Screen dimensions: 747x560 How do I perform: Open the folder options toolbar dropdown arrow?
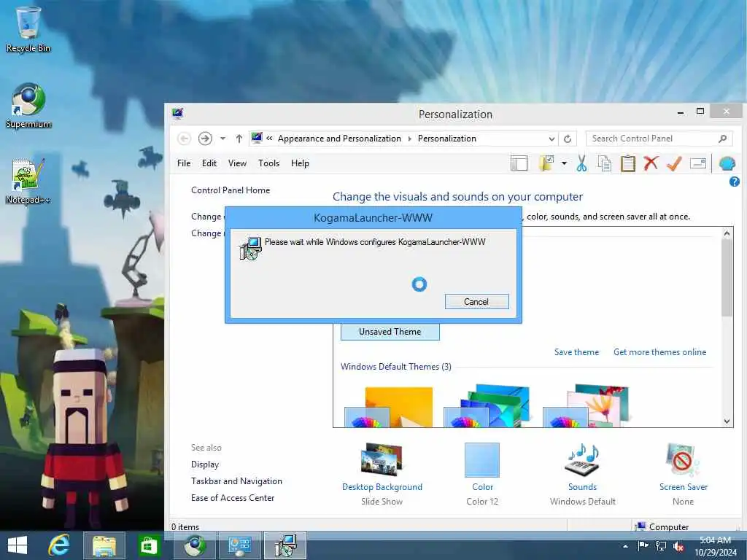pyautogui.click(x=564, y=163)
